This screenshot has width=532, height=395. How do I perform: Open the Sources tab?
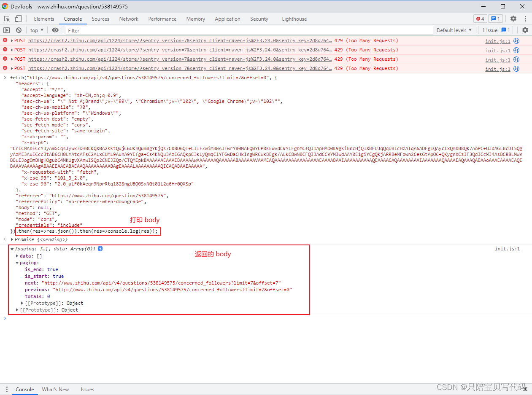[x=100, y=19]
